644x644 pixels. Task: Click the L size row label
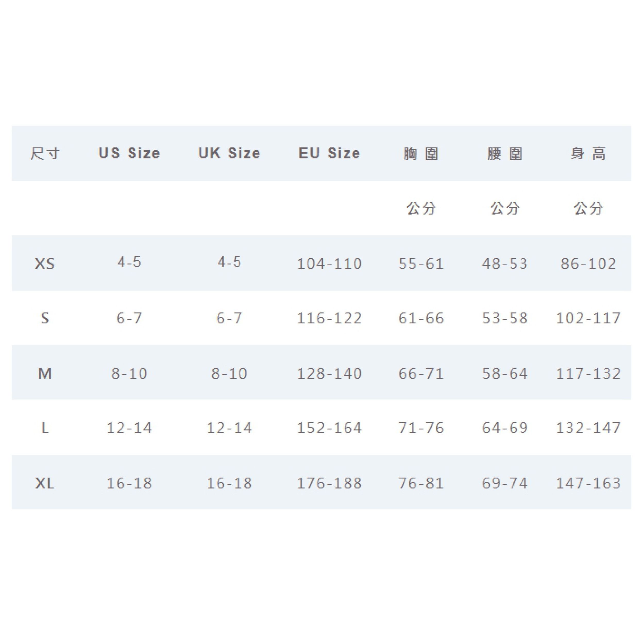(45, 428)
